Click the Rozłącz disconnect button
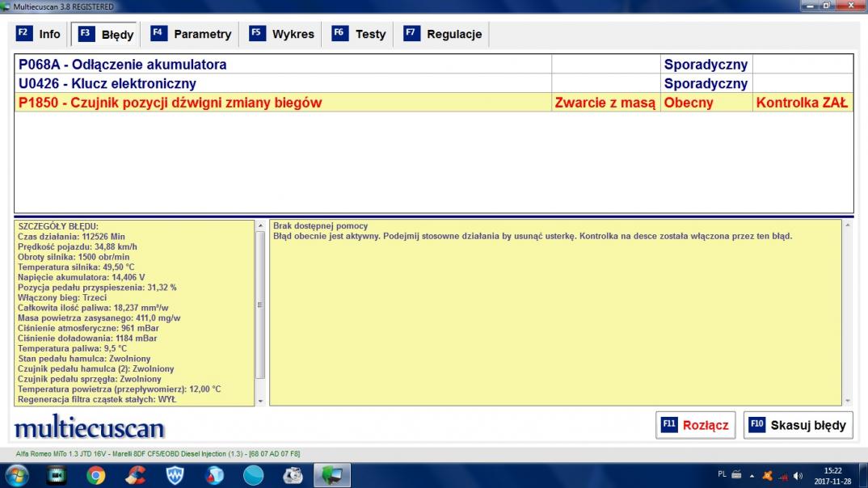Image resolution: width=868 pixels, height=488 pixels. tap(695, 425)
